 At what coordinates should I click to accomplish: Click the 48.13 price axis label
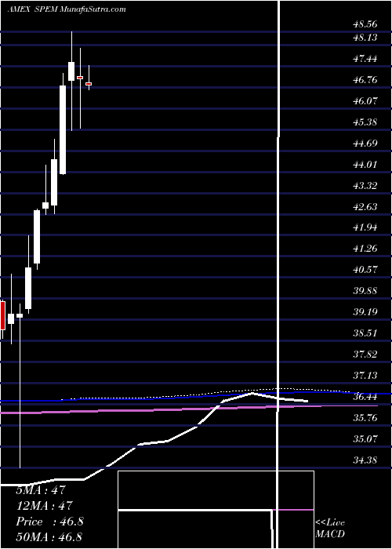[365, 38]
